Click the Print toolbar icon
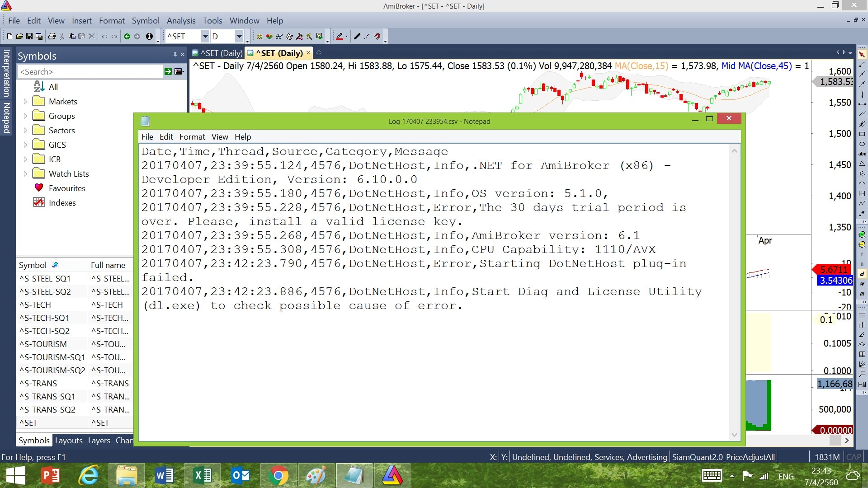The image size is (868, 488). tap(52, 37)
